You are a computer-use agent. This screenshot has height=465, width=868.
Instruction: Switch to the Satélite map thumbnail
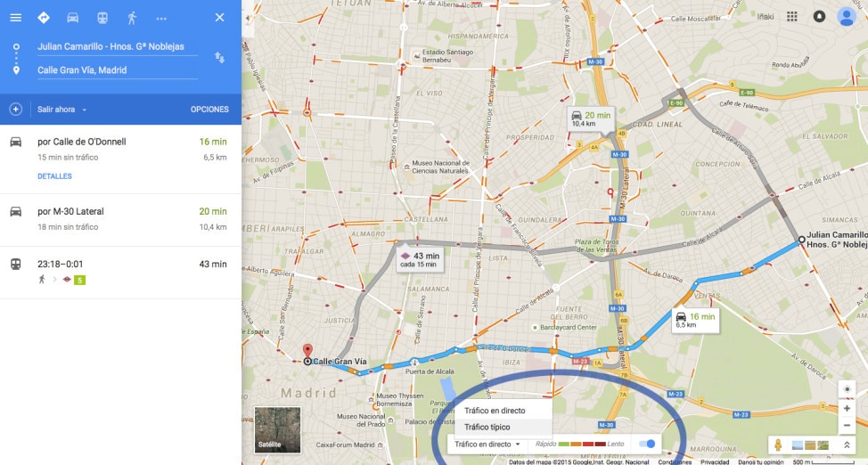(277, 430)
